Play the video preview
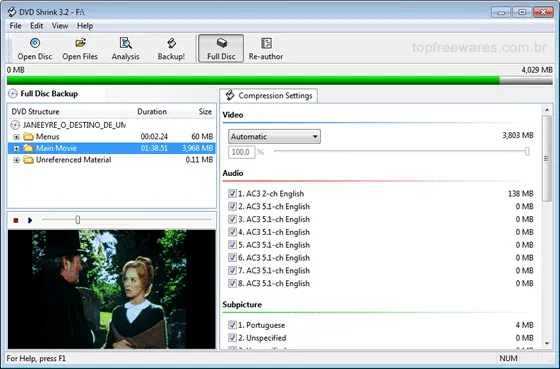 point(30,220)
